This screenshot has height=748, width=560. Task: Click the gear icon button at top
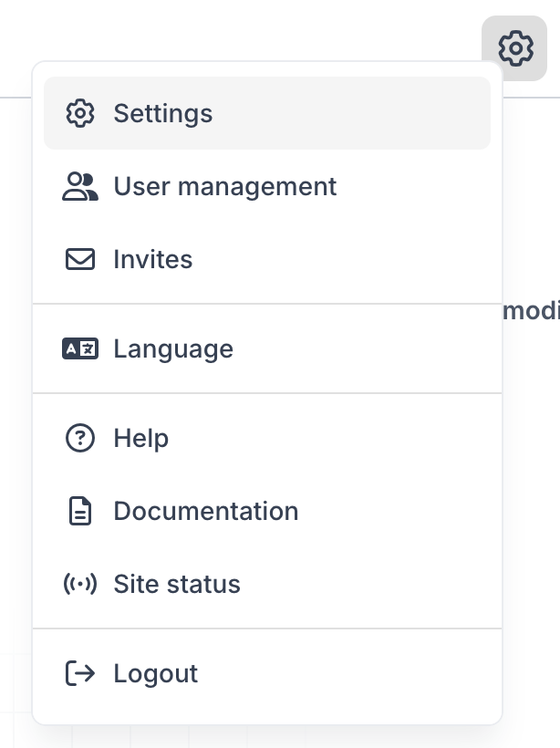515,47
